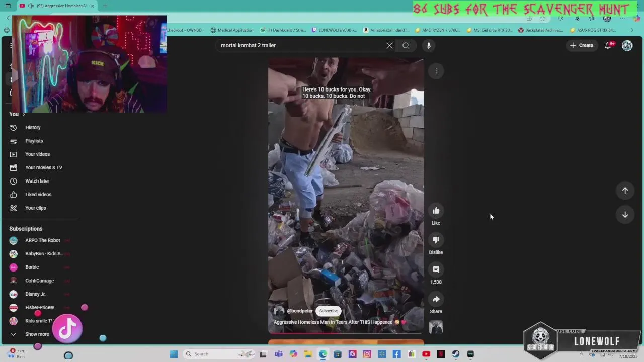The width and height of the screenshot is (644, 362).
Task: Start voice search with microphone icon
Action: [429, 45]
